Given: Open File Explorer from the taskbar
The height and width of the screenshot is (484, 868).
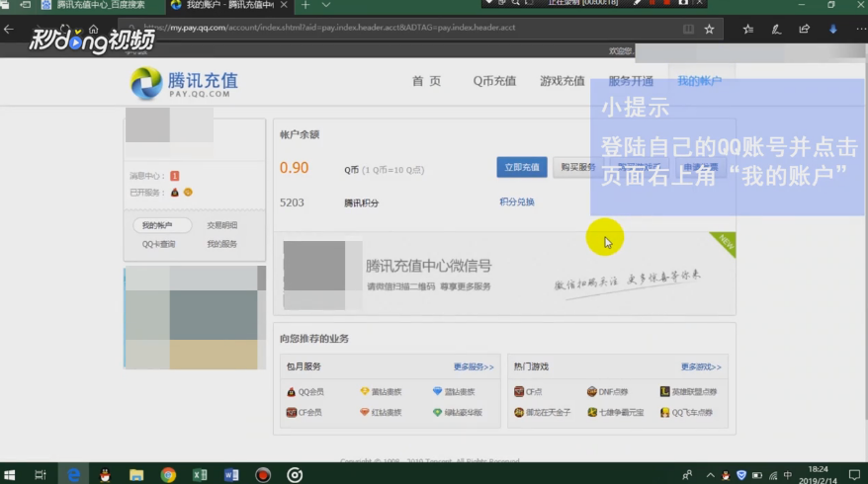Looking at the screenshot, I should click(x=136, y=474).
